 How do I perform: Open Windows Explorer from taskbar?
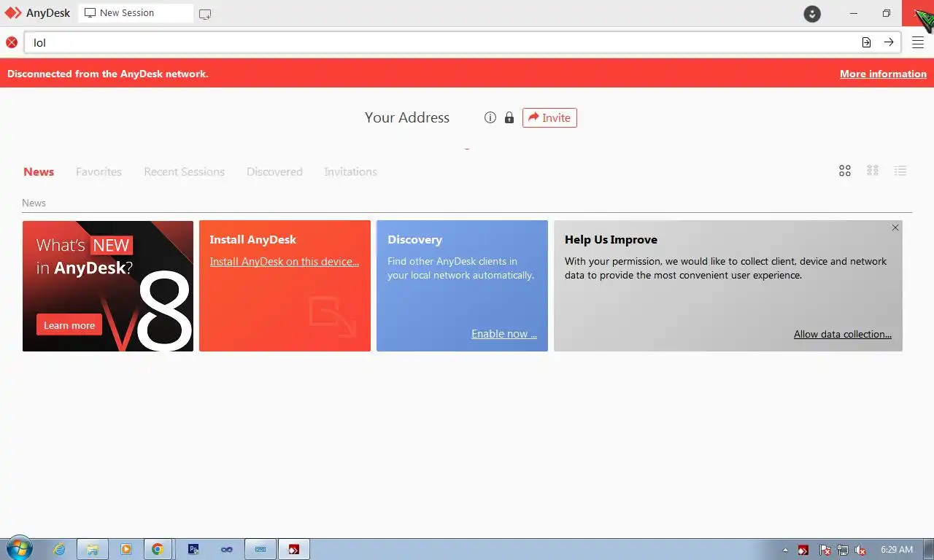pyautogui.click(x=93, y=549)
